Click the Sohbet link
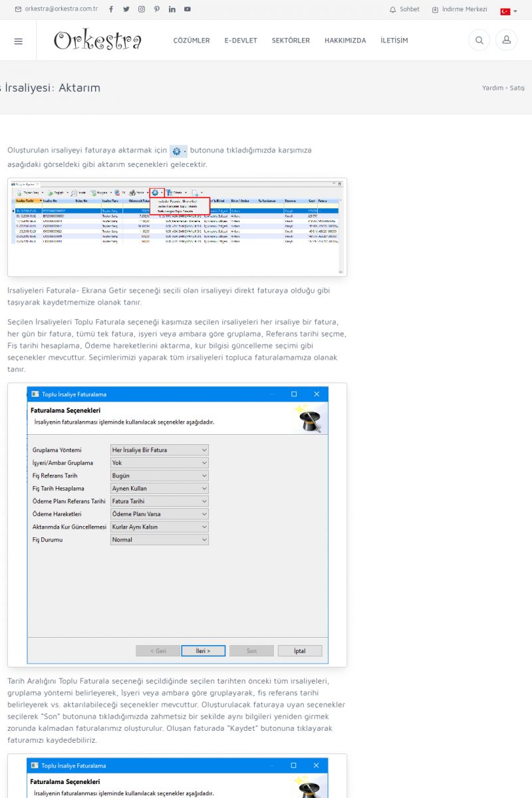532x798 pixels. click(x=404, y=9)
